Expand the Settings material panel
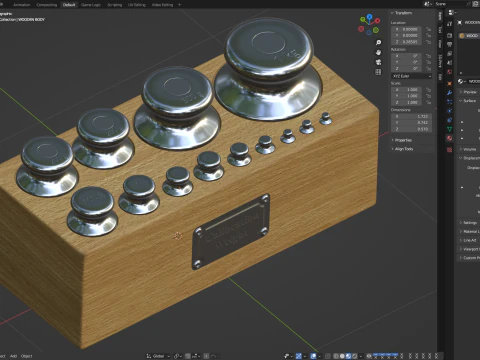Image resolution: width=480 pixels, height=360 pixels. 468,222
